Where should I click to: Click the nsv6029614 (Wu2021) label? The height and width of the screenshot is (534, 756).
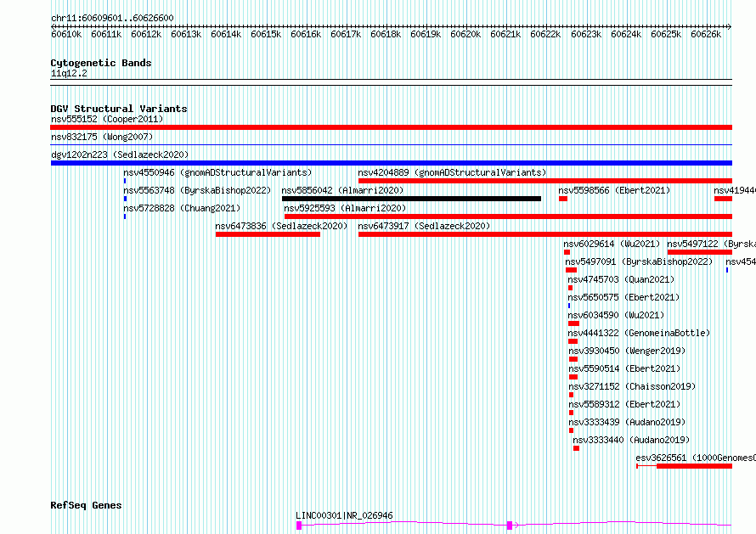pyautogui.click(x=612, y=244)
